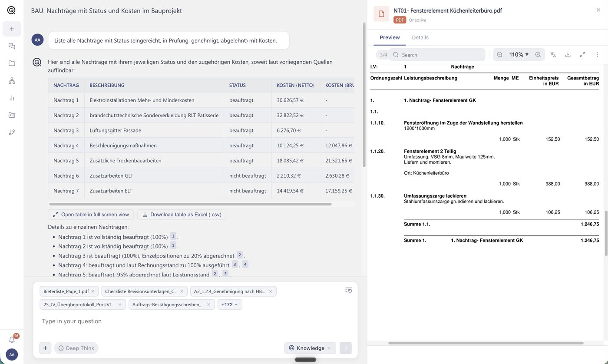Click the KOSTEN (NETTO) column header
Screen dimensions: 608x364
tap(295, 85)
